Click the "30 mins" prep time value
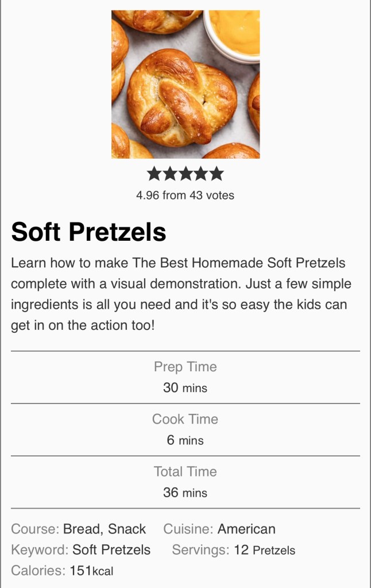371x588 pixels. coord(185,388)
